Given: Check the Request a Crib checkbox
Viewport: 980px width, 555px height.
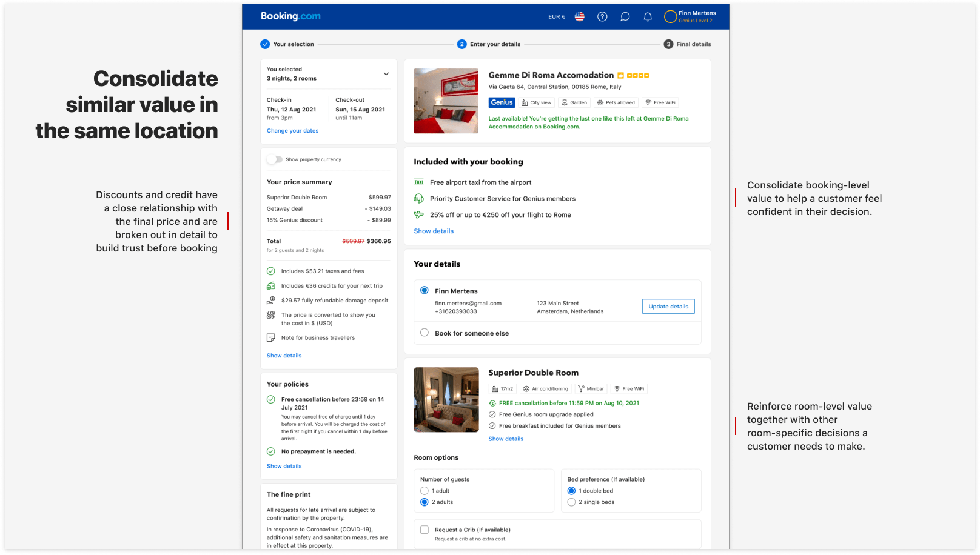Looking at the screenshot, I should (x=425, y=530).
